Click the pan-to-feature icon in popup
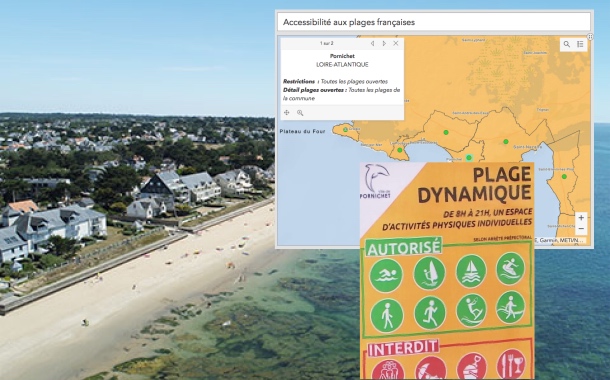Viewport: 610px width, 380px height. tap(287, 113)
